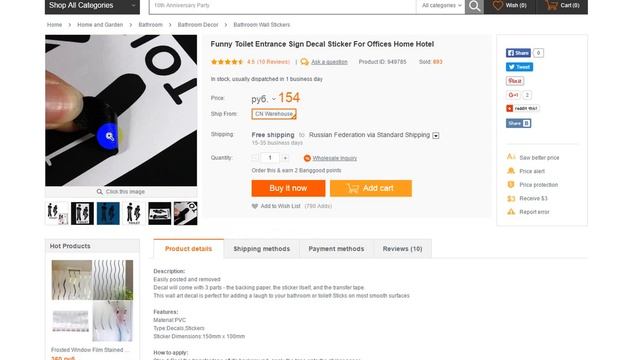The image size is (640, 360).
Task: Open the Standard Shipping destination dropdown
Action: pyautogui.click(x=436, y=136)
